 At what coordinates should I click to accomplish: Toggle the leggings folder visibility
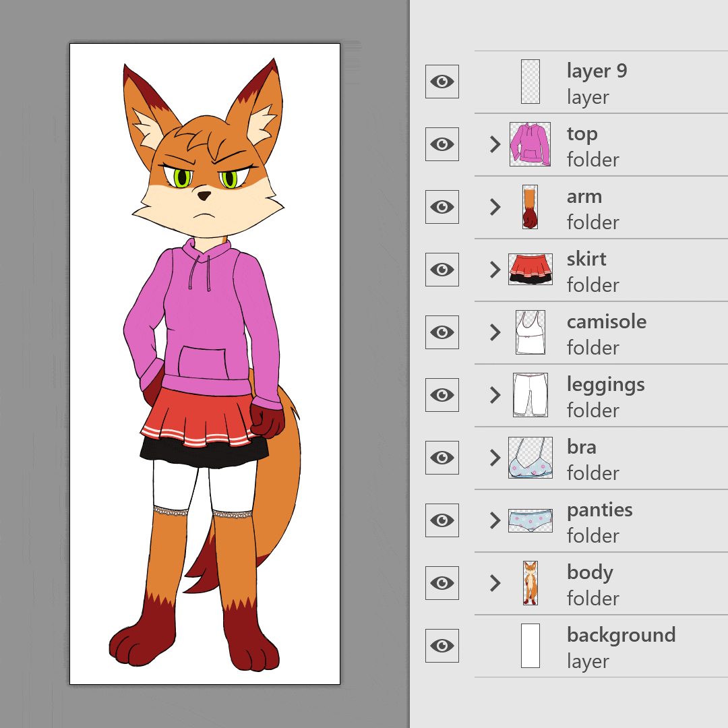coord(442,395)
